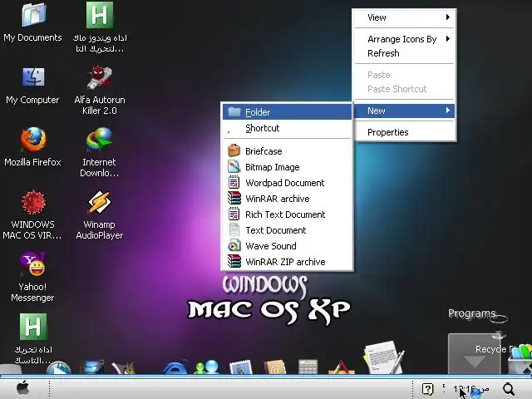The image size is (532, 399).
Task: Expand the New submenu entry
Action: coord(405,111)
